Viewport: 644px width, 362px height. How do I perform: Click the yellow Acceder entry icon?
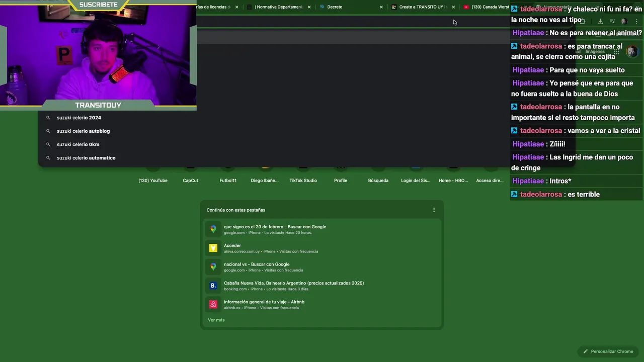[213, 248]
